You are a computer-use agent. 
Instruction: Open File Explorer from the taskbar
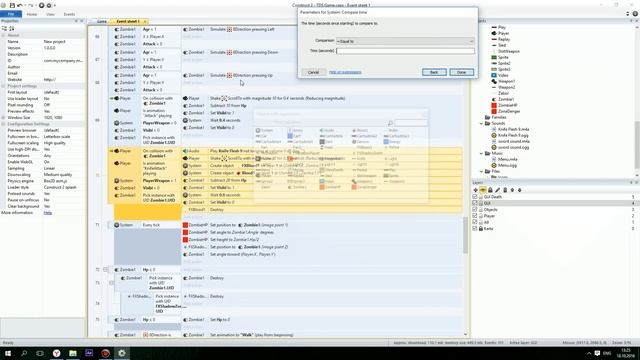click(73, 353)
